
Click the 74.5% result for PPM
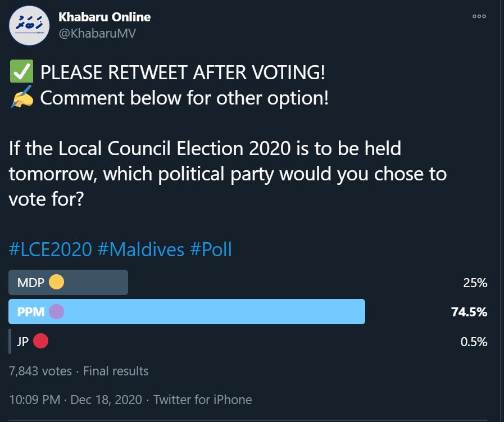click(469, 312)
